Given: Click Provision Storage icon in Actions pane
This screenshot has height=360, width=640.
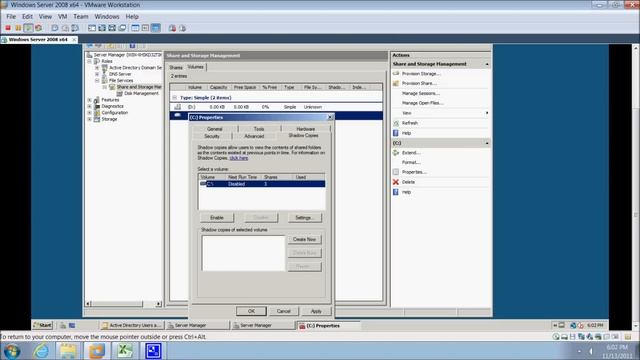Looking at the screenshot, I should coord(396,73).
